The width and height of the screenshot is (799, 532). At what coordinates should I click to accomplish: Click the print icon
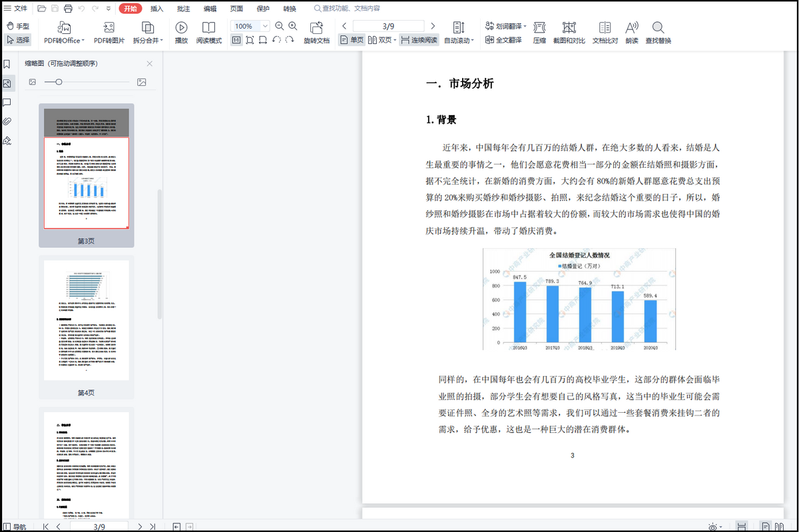[67, 9]
